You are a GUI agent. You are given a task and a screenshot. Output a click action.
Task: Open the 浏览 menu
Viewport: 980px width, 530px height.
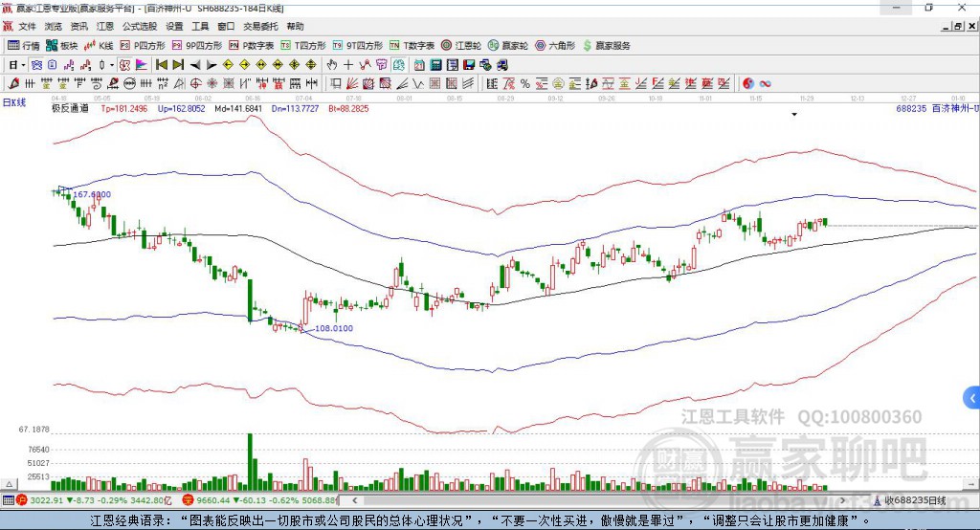click(x=54, y=26)
